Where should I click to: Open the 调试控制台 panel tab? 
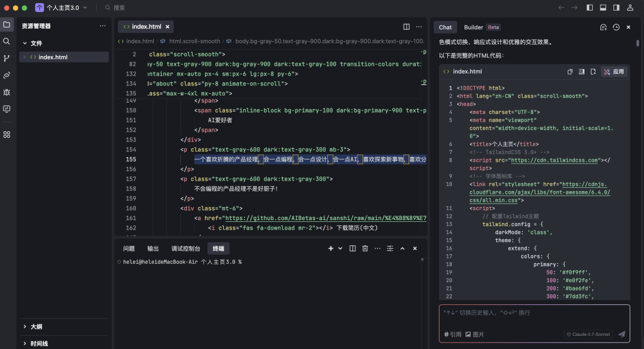(185, 248)
